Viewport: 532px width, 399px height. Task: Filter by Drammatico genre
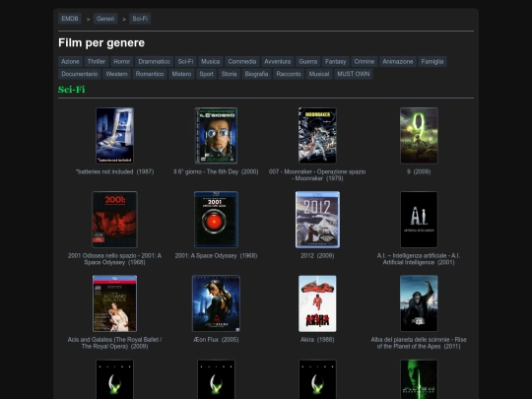click(154, 62)
